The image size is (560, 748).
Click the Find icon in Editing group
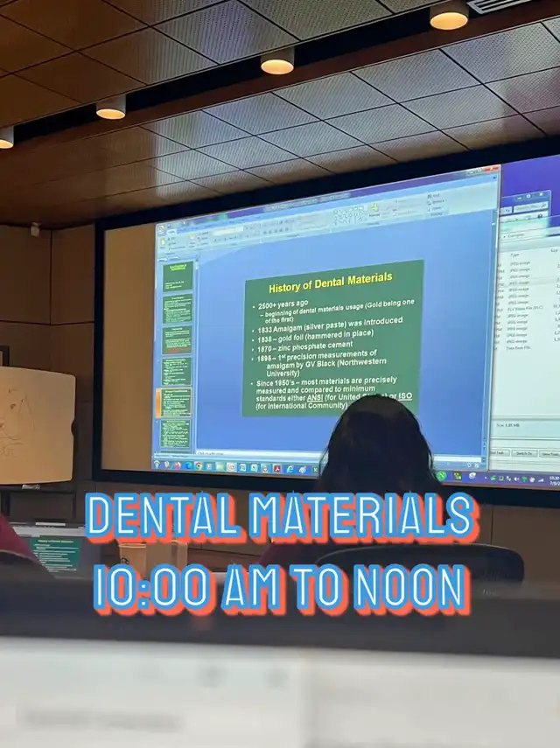[x=433, y=194]
